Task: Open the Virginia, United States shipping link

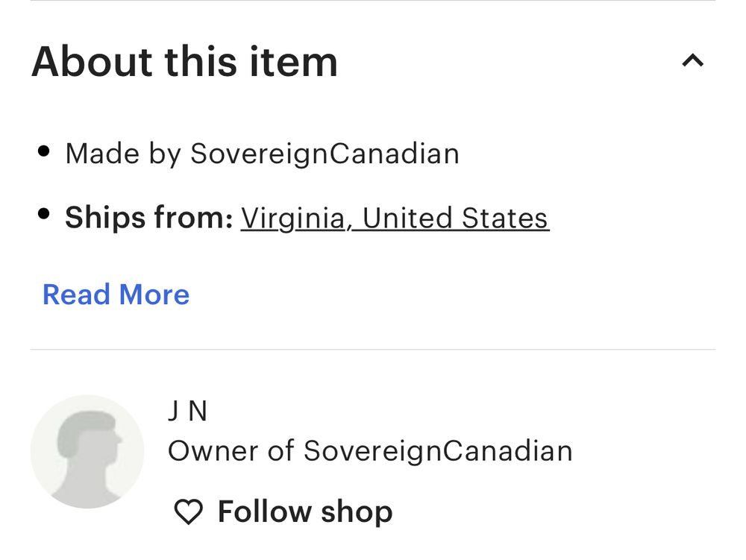Action: click(x=393, y=218)
